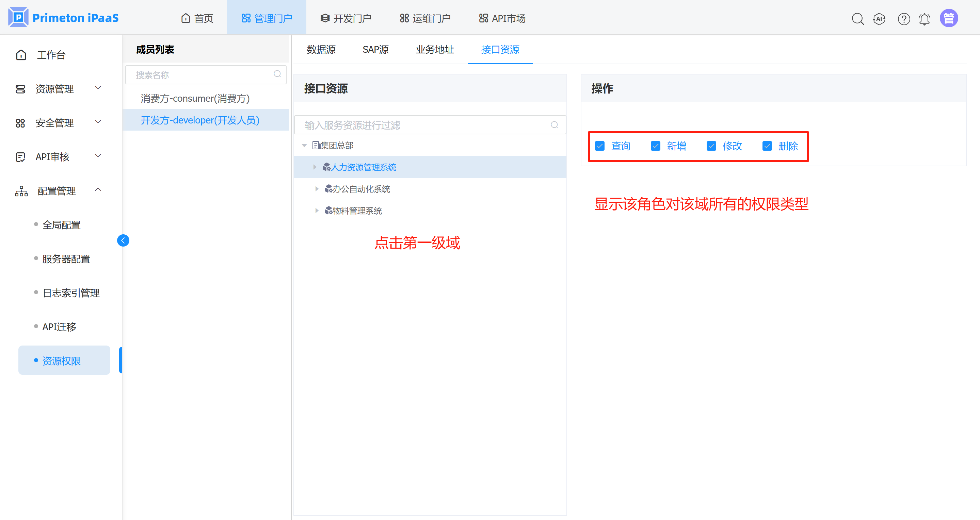Click the global search magnifier icon
Image resolution: width=980 pixels, height=520 pixels.
point(857,19)
